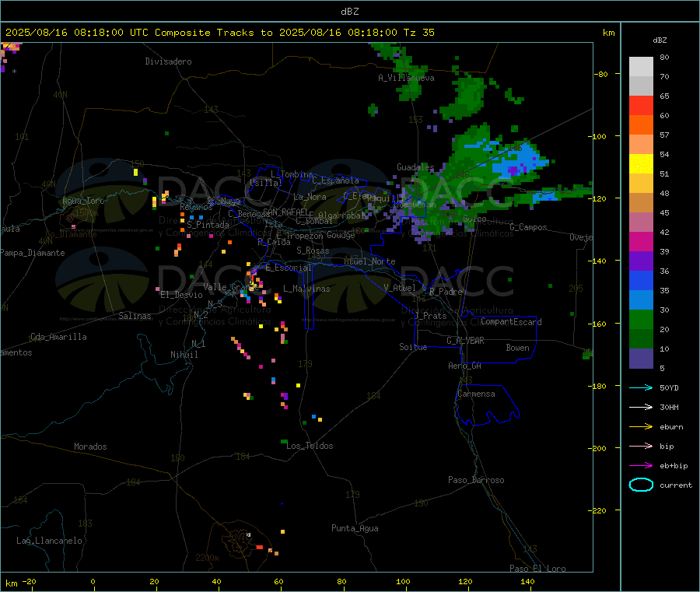This screenshot has height=592, width=700.
Task: Click the -80 km Y-axis tick label
Action: tap(601, 74)
